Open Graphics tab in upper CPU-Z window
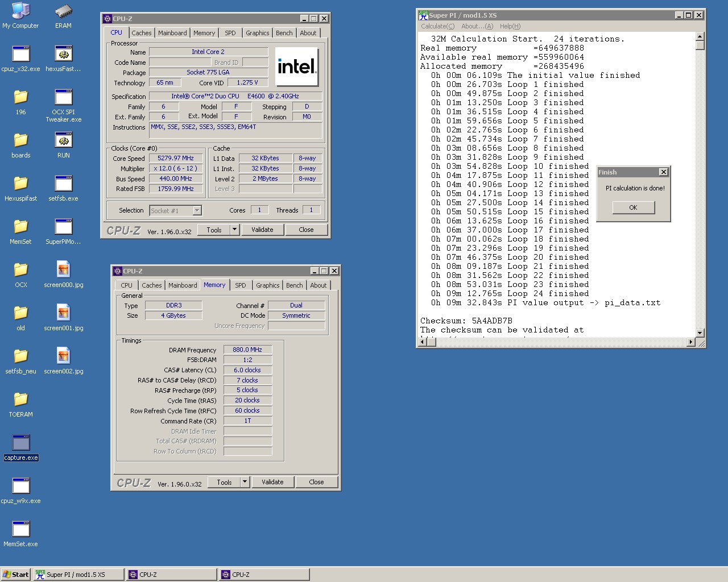Screen dimensions: 728x582 click(258, 33)
